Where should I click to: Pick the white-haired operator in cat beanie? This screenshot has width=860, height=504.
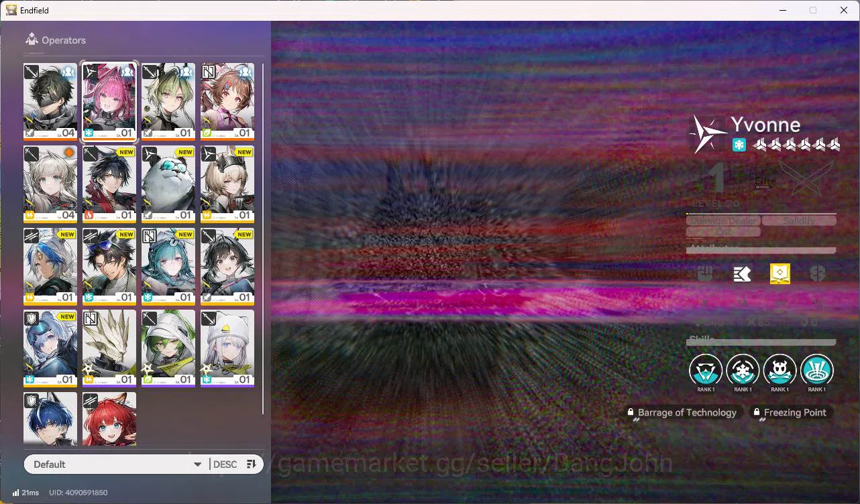pyautogui.click(x=227, y=349)
